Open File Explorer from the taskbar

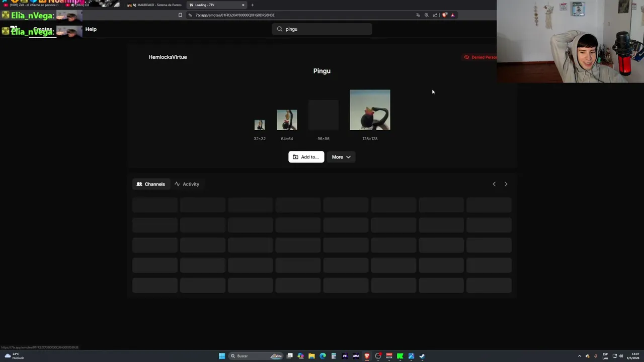click(x=311, y=356)
